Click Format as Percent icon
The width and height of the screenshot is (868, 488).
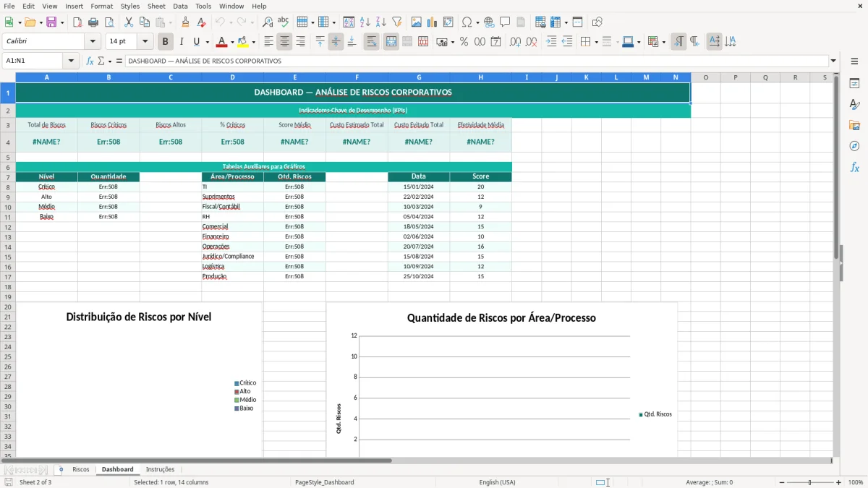[464, 42]
